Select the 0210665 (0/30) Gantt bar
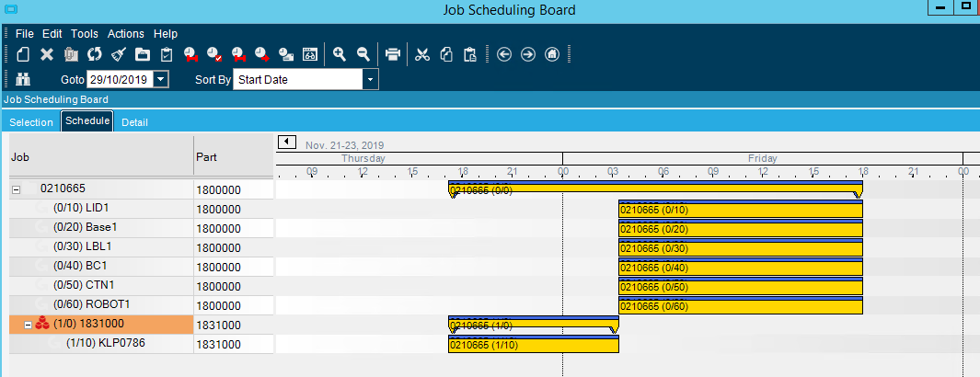This screenshot has height=377, width=980. [x=741, y=247]
